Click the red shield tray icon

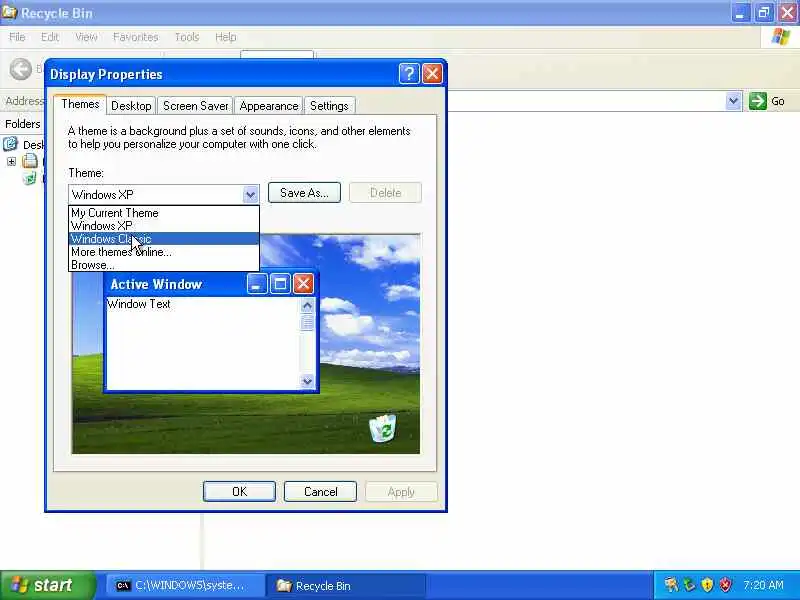coord(725,585)
